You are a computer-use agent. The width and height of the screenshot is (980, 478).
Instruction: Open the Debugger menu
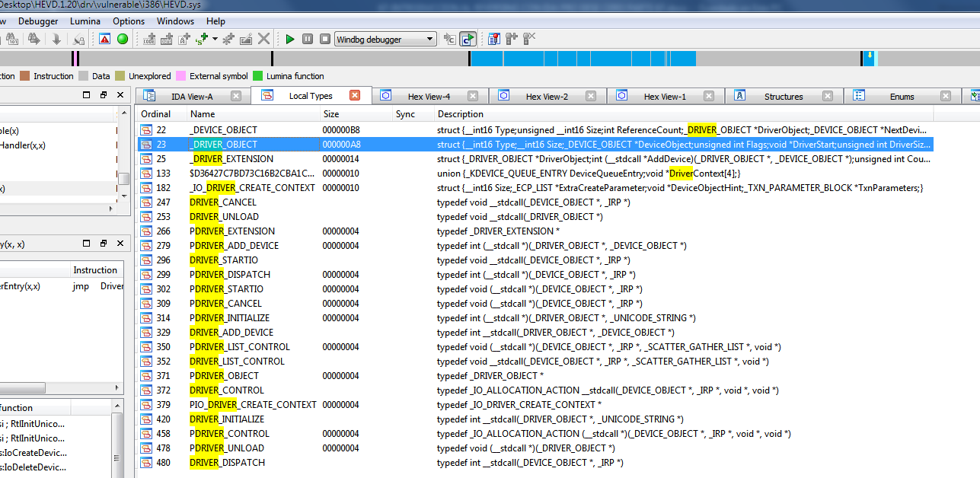38,21
